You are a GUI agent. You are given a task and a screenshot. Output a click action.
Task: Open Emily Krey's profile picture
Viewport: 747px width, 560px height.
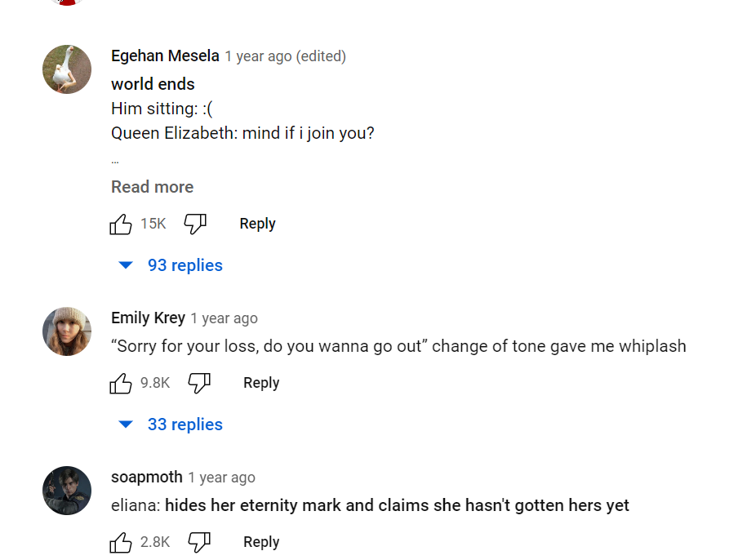coord(67,331)
